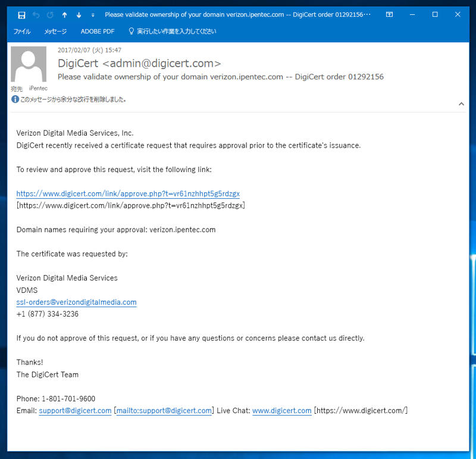Collapse the message header with the chevron
Image resolution: width=476 pixels, height=459 pixels.
point(461,104)
